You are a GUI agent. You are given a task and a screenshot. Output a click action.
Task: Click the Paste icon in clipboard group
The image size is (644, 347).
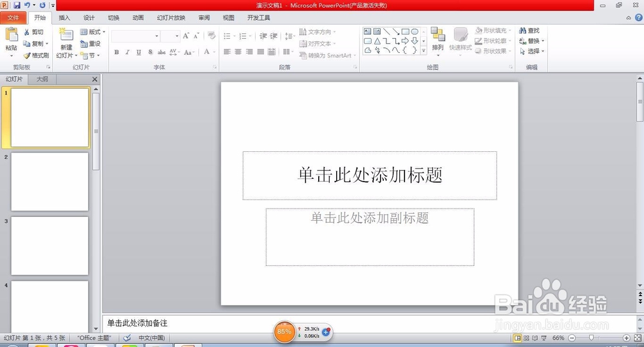tap(11, 35)
